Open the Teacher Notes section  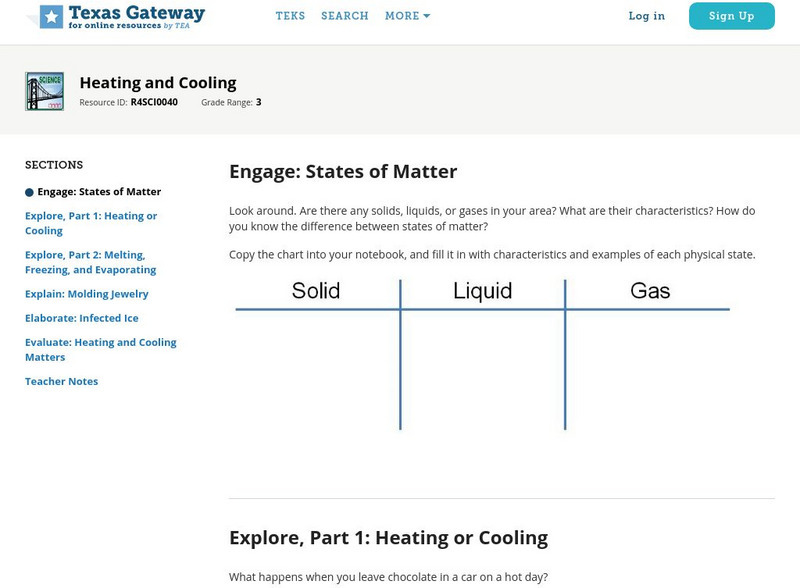click(x=61, y=381)
